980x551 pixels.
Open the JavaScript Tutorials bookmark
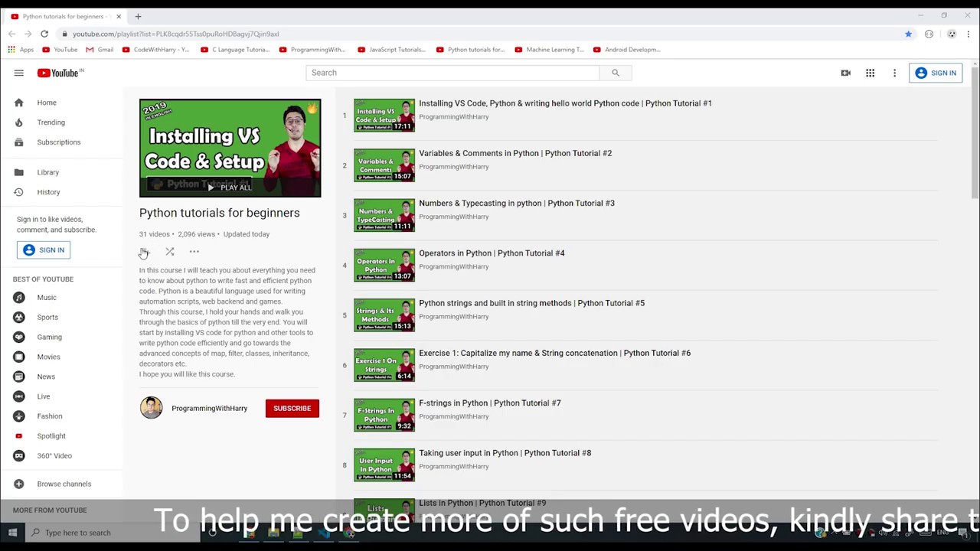(x=391, y=50)
